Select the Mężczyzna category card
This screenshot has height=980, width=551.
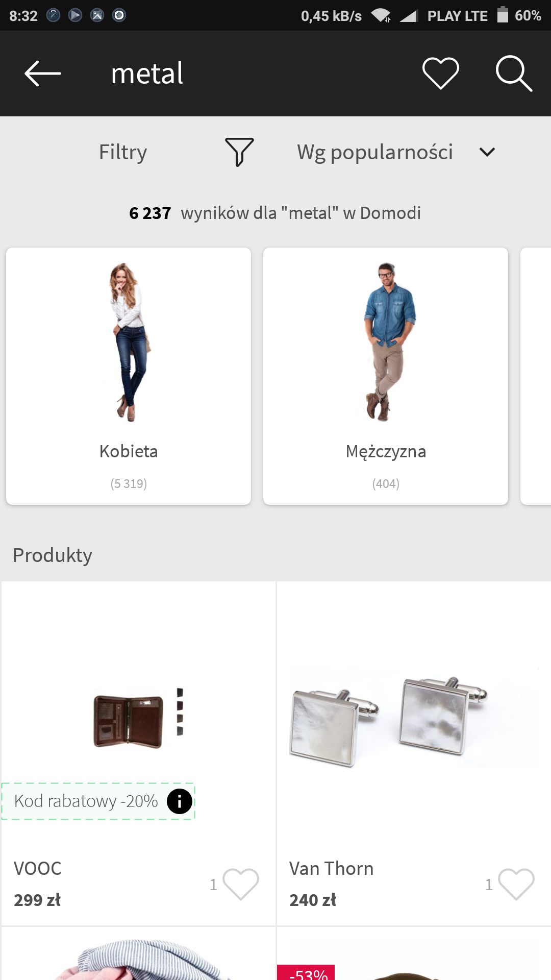point(386,376)
